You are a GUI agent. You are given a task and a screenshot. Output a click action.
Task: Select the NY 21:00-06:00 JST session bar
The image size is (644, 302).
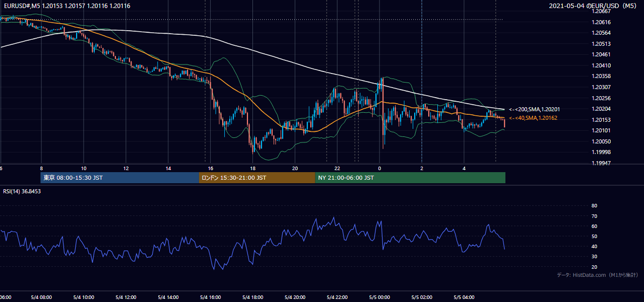(410, 178)
